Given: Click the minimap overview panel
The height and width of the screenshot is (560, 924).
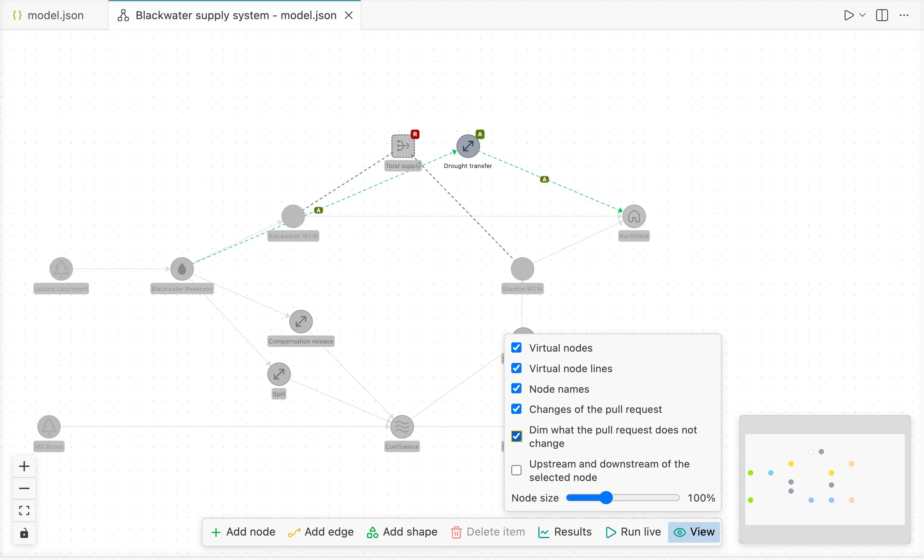Looking at the screenshot, I should click(x=825, y=480).
